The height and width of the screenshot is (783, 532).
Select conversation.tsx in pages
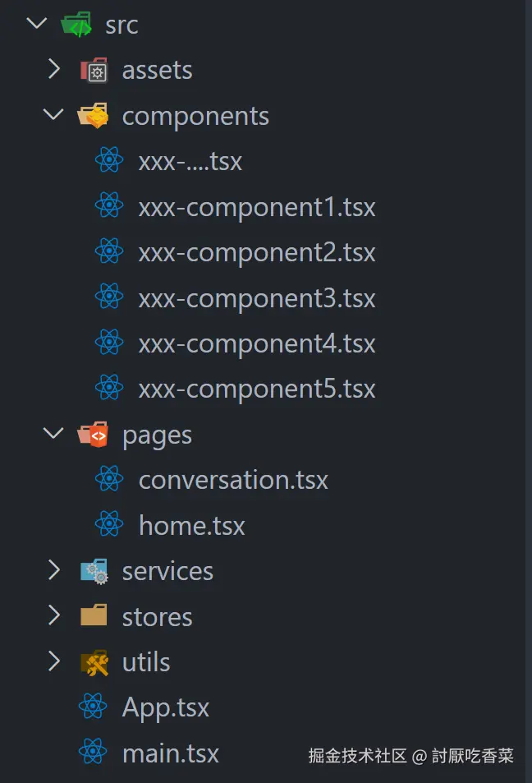[x=233, y=479]
